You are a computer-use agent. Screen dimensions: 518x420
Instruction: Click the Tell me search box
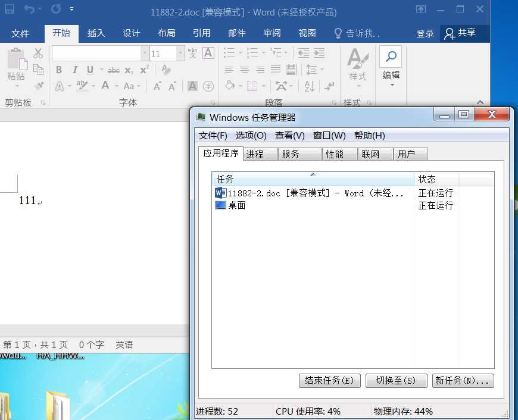tap(357, 33)
